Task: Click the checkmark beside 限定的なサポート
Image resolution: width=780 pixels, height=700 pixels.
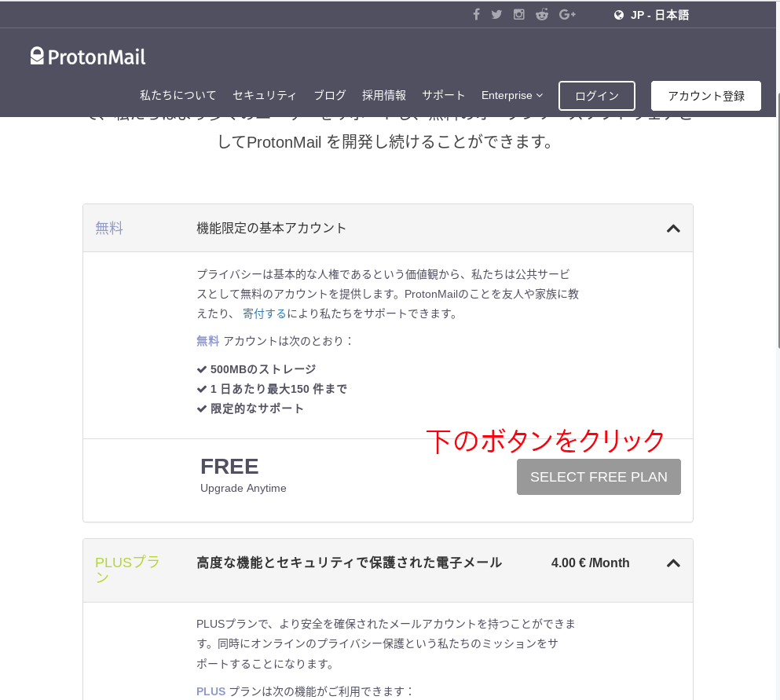Action: point(201,409)
